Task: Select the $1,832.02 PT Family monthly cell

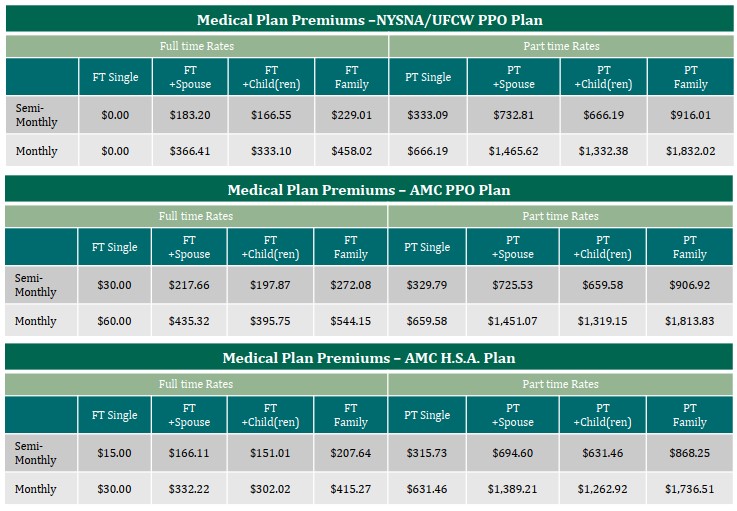Action: (690, 151)
